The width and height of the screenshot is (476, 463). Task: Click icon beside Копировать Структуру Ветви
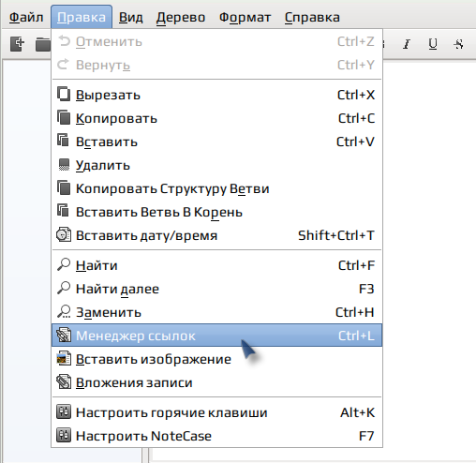point(64,188)
